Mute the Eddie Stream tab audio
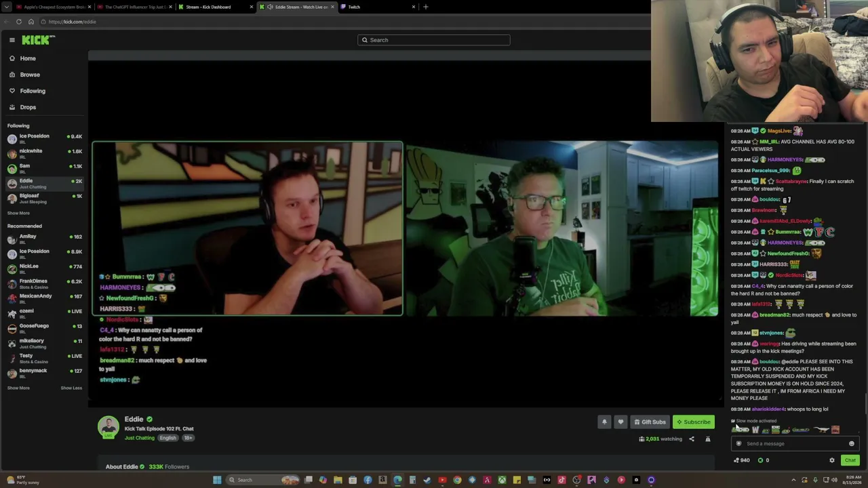 pyautogui.click(x=270, y=7)
